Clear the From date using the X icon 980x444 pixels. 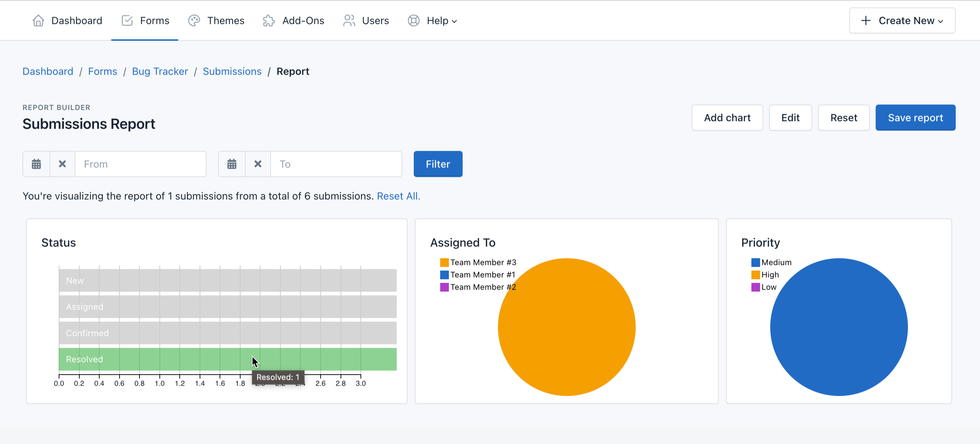[x=62, y=164]
